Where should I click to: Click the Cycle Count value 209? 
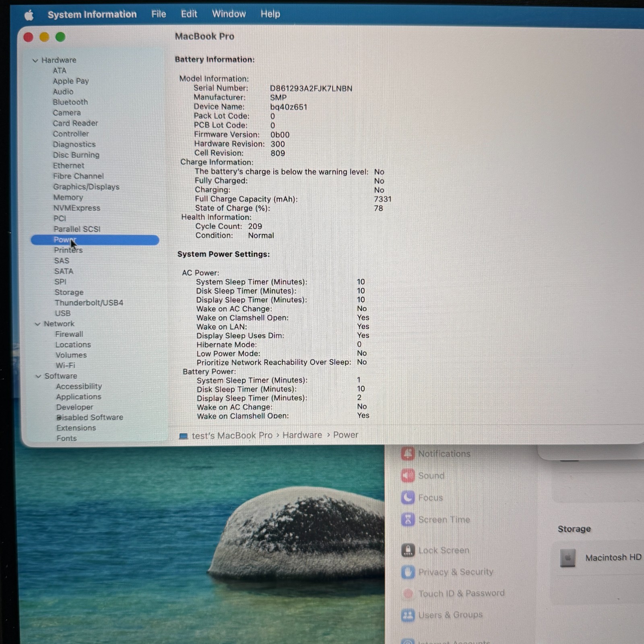coord(255,227)
